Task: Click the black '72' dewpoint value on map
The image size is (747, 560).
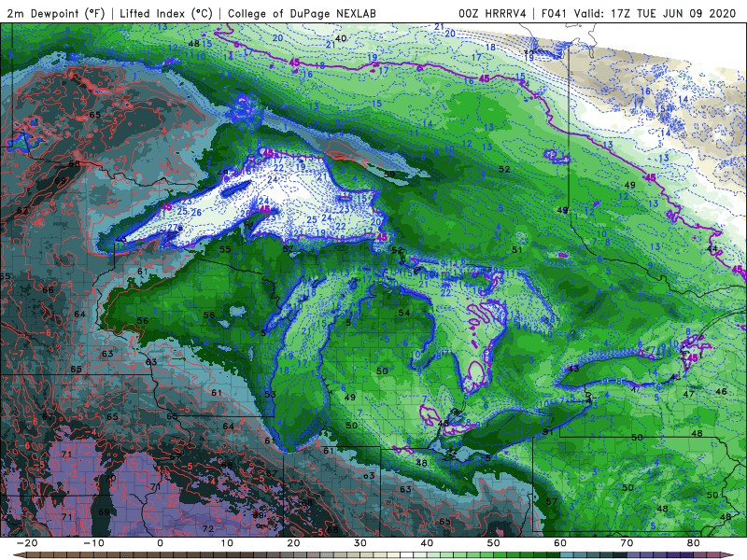Action: [x=207, y=528]
